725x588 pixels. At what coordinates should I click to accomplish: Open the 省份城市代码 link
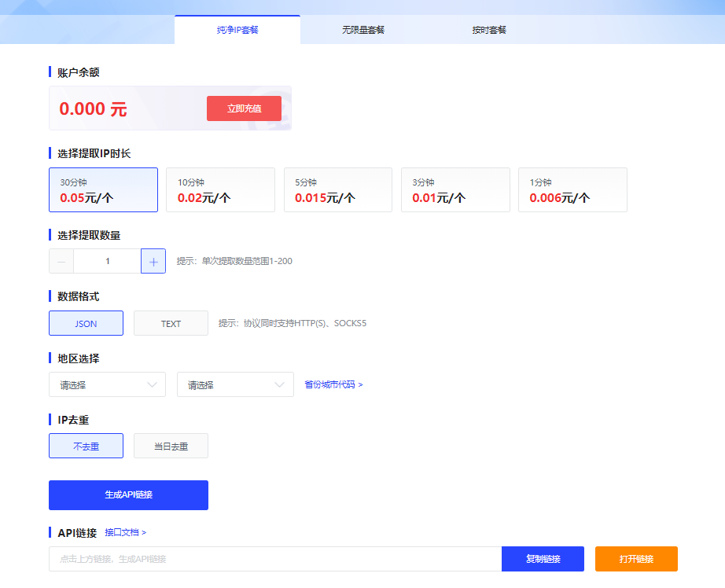point(333,384)
